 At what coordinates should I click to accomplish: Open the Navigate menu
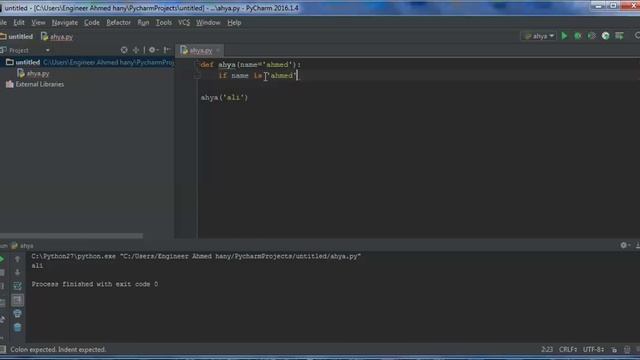(64, 22)
